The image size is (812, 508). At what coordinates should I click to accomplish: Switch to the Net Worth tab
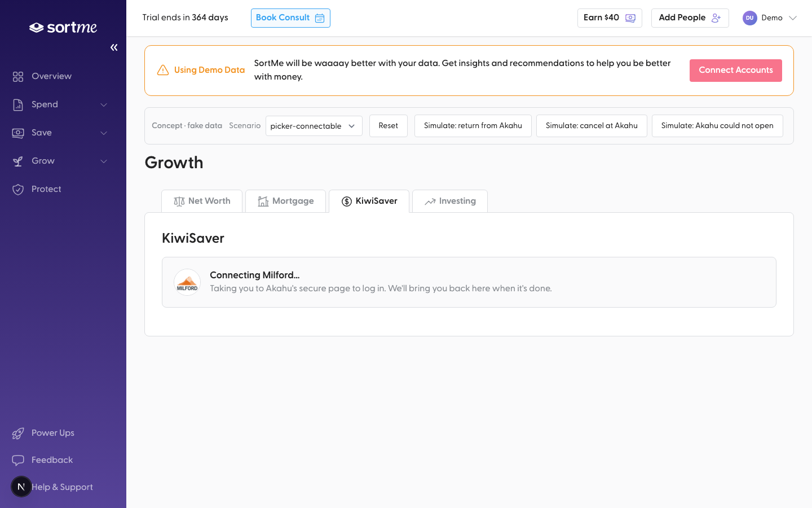click(x=202, y=201)
